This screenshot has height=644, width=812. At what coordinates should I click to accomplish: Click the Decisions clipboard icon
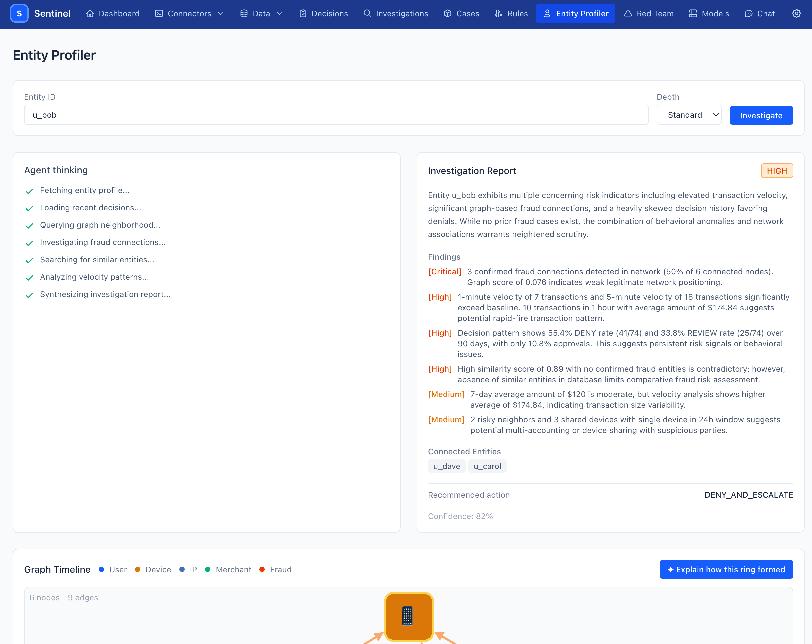pyautogui.click(x=303, y=14)
